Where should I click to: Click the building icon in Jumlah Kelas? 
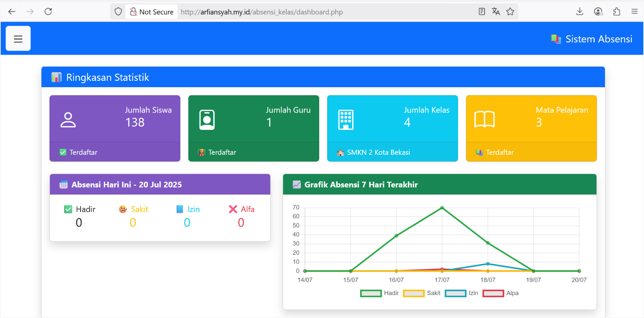click(346, 120)
